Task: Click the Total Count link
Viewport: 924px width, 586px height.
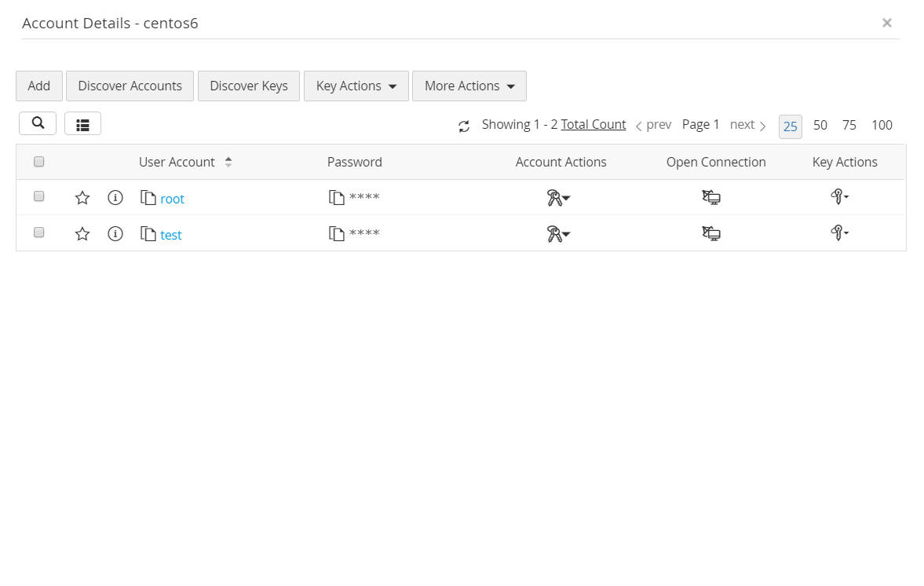Action: (593, 125)
